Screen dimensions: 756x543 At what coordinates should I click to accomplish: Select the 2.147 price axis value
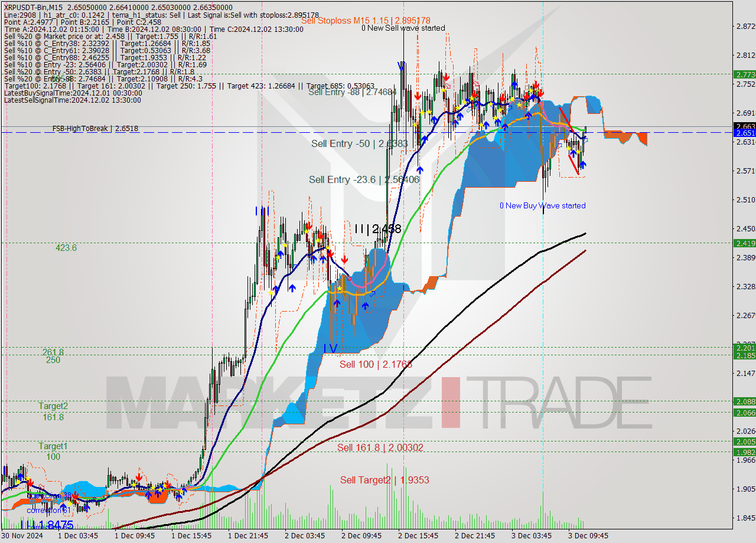[745, 373]
